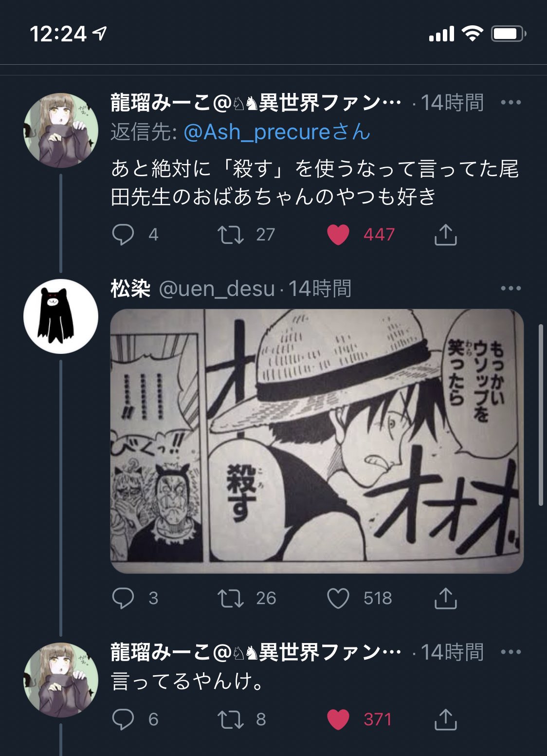Retweet 松染's tweet with 26 retweets
This screenshot has width=547, height=756.
[x=230, y=598]
